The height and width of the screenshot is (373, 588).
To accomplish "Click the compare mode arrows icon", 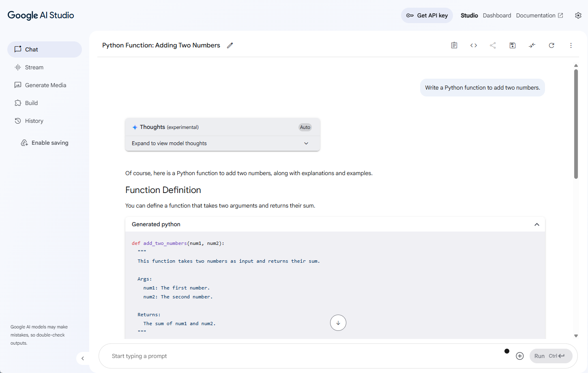I will (532, 45).
